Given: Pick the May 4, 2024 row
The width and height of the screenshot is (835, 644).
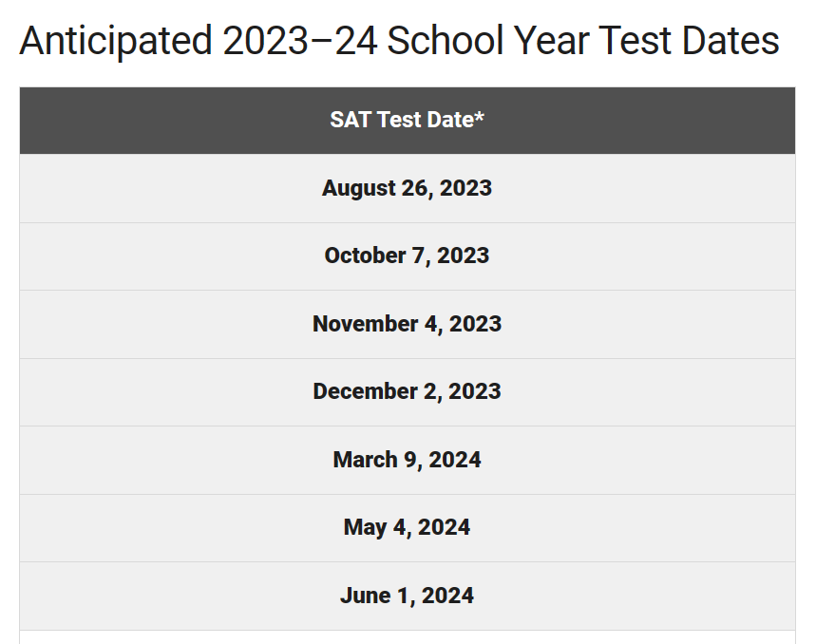Looking at the screenshot, I should [x=408, y=528].
